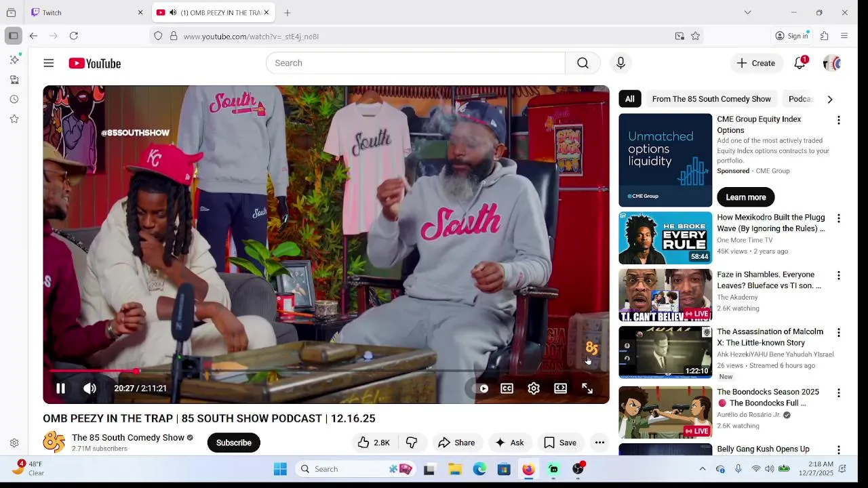Show site tracking protection shield

coord(158,36)
